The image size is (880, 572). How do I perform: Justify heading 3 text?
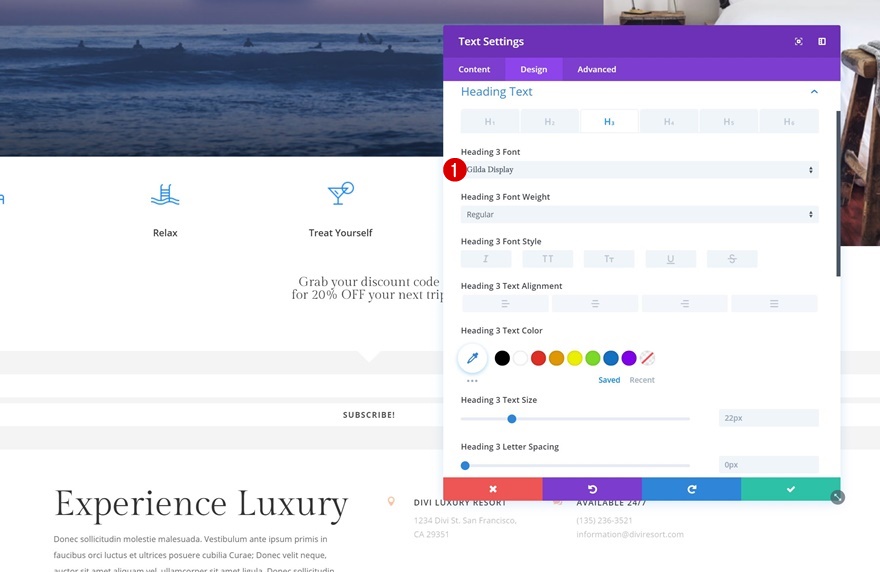point(774,304)
